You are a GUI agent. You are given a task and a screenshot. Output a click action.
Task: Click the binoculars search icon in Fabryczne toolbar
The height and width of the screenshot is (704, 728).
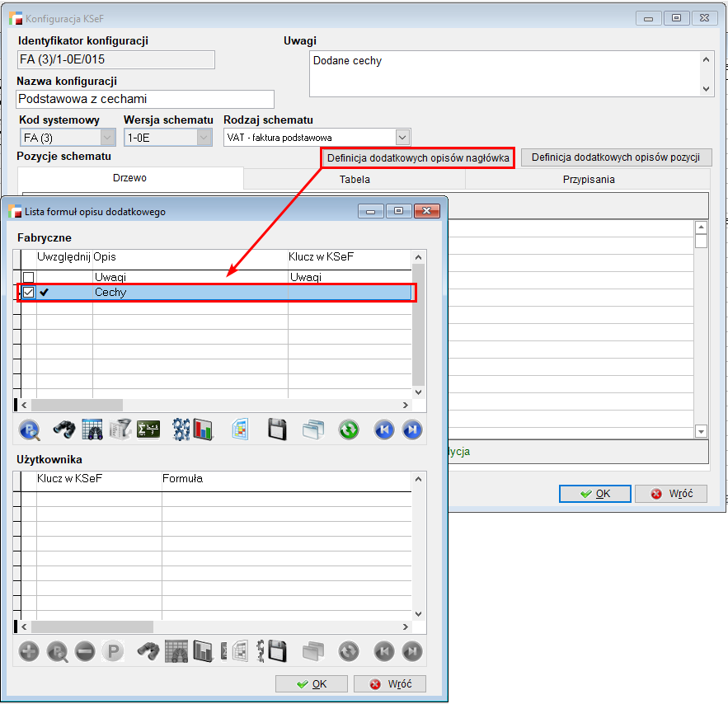click(65, 429)
